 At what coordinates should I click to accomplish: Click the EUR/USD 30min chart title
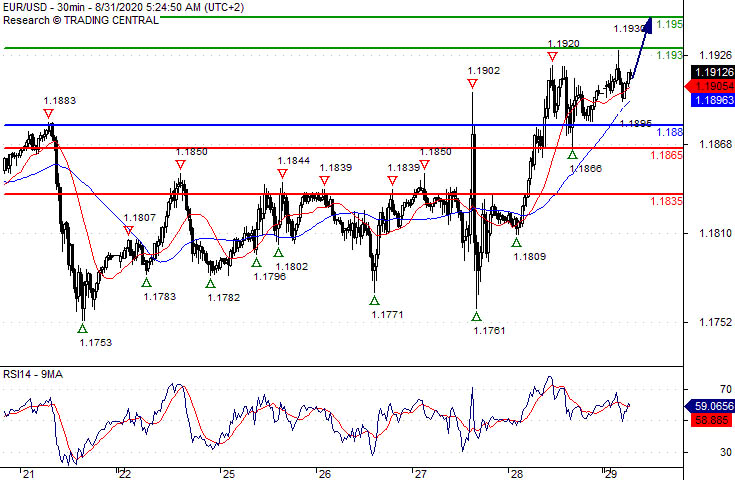pos(124,8)
